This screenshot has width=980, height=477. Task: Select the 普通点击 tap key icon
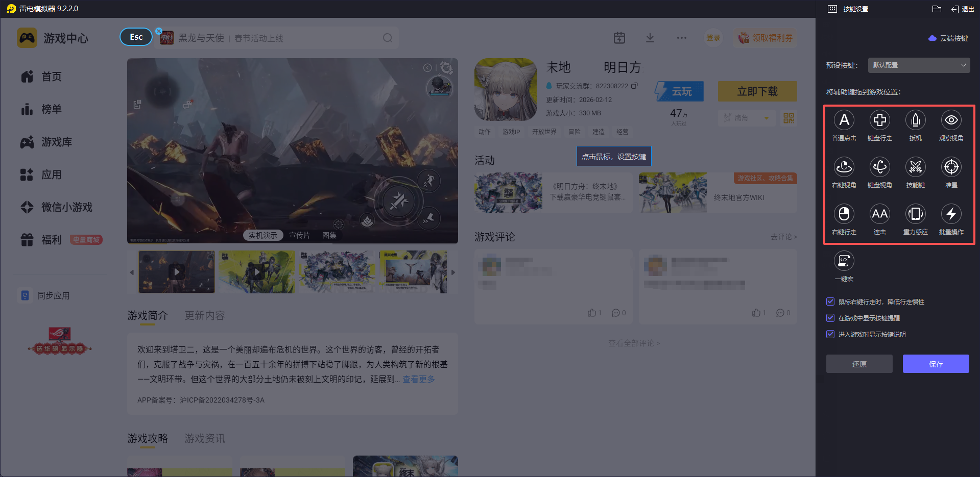tap(844, 120)
